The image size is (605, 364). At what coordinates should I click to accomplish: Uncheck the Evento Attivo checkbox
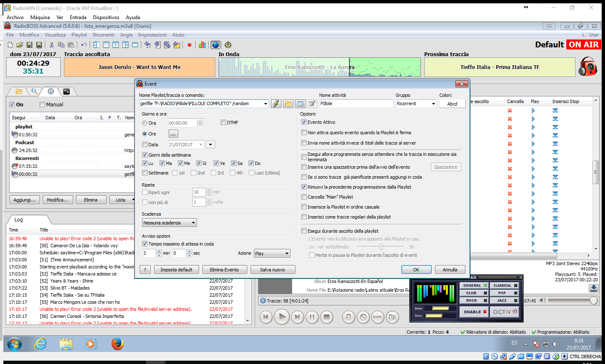(x=304, y=122)
